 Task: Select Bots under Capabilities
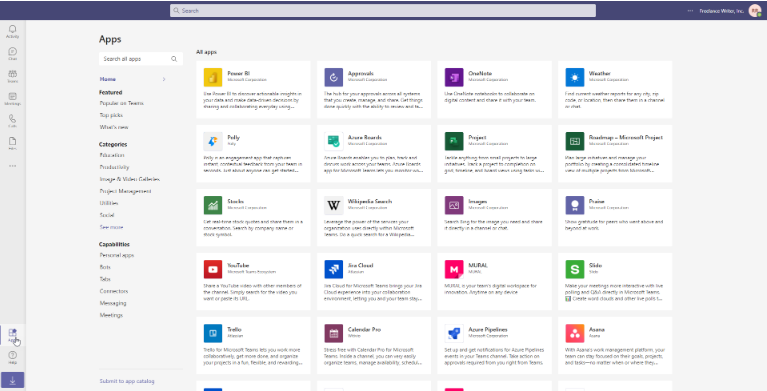pyautogui.click(x=105, y=267)
